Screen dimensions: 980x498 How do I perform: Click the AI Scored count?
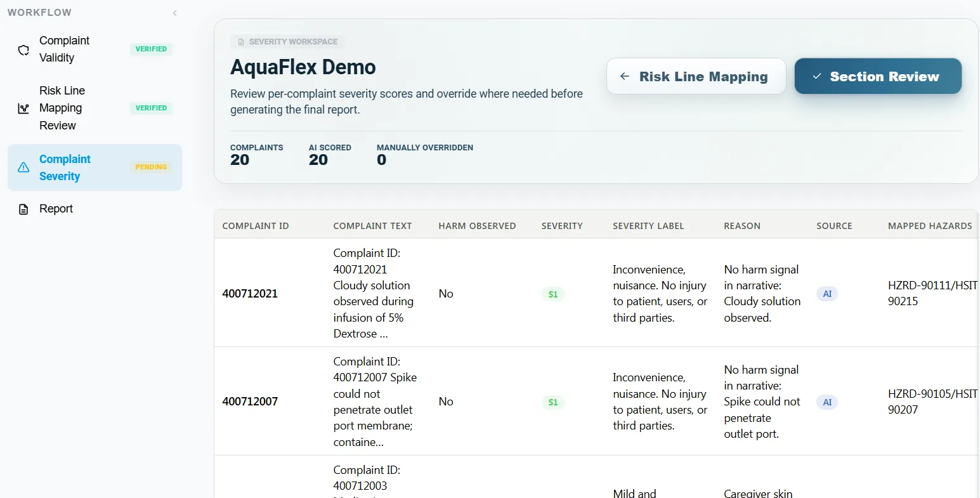318,160
